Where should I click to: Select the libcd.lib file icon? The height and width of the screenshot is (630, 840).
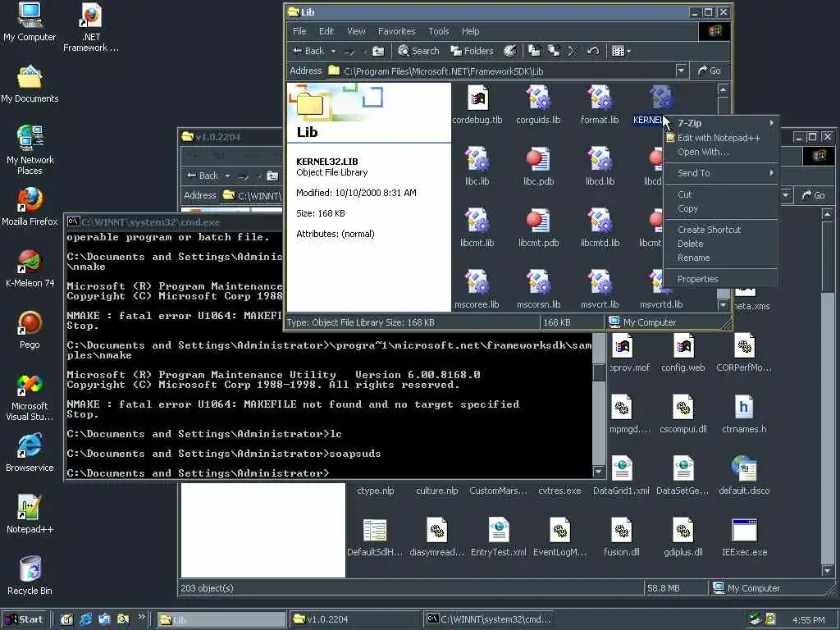coord(600,160)
